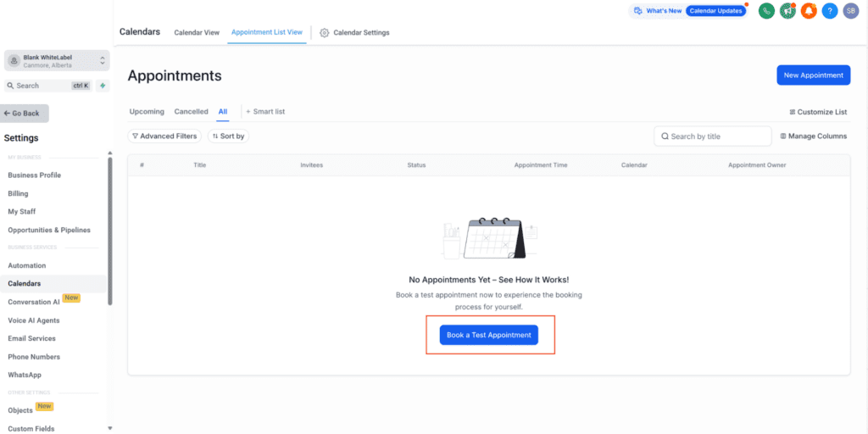The height and width of the screenshot is (434, 868).
Task: Click the Title column header
Action: [x=199, y=165]
